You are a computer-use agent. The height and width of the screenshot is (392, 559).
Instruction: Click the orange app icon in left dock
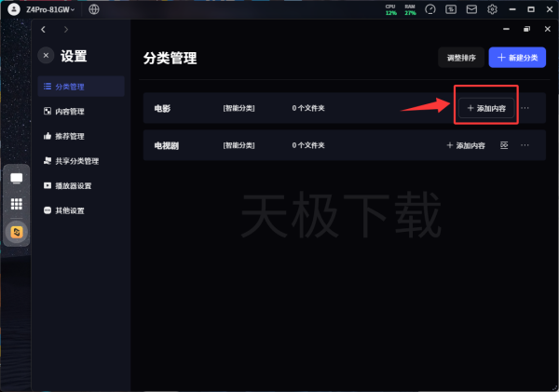[x=16, y=231]
